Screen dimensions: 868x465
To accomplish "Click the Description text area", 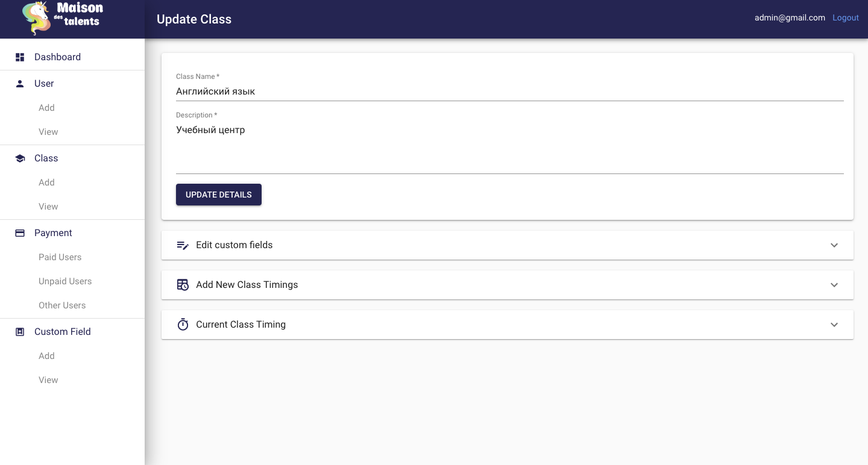I will coord(510,148).
